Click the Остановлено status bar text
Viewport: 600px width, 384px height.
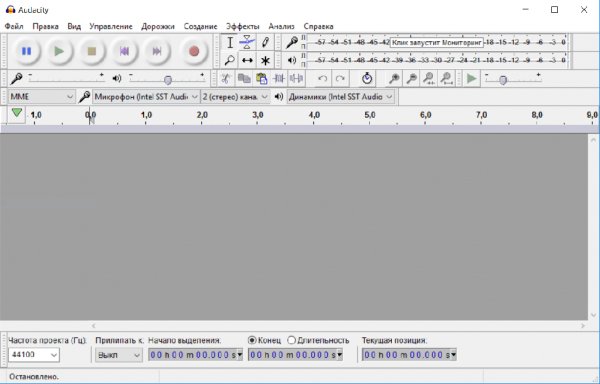pos(34,377)
